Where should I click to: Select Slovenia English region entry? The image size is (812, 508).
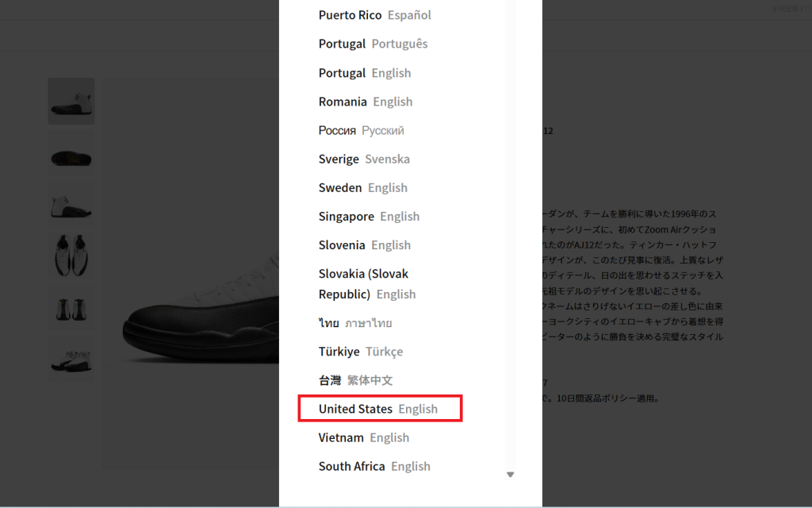365,244
